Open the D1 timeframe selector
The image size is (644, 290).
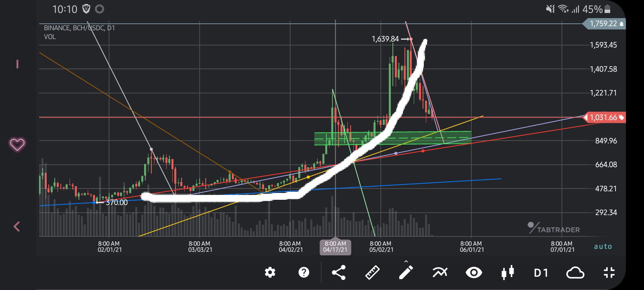541,273
